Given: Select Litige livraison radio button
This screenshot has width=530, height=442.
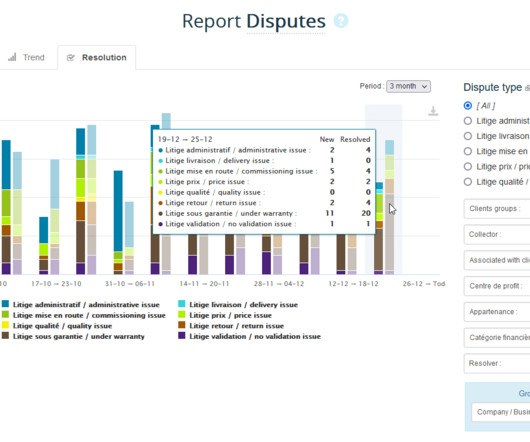Looking at the screenshot, I should tap(468, 136).
